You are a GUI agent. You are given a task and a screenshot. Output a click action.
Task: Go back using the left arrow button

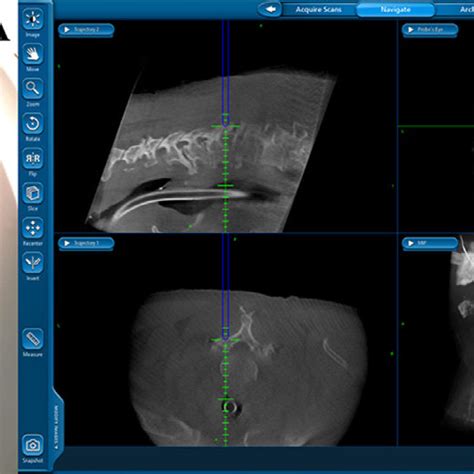coord(270,9)
